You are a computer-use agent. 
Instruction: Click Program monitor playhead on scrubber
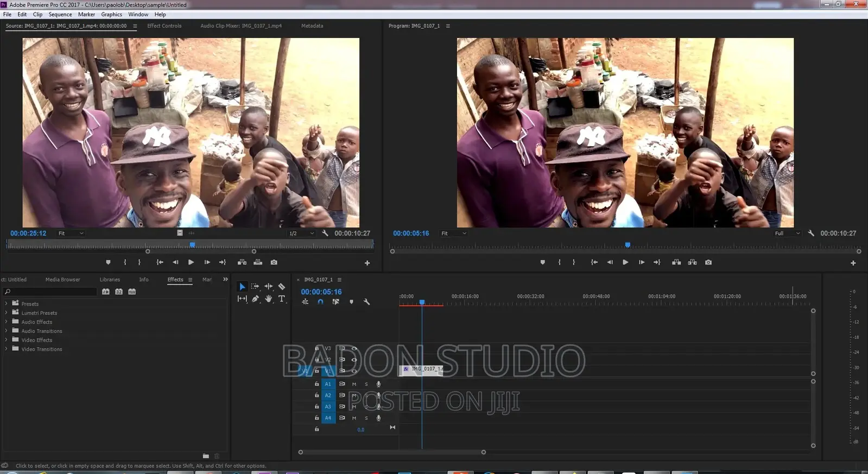(628, 245)
